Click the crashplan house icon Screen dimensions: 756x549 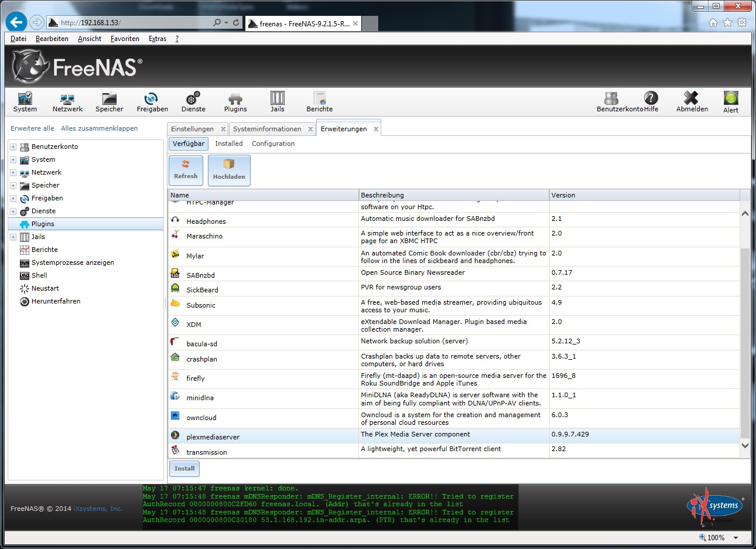[175, 357]
